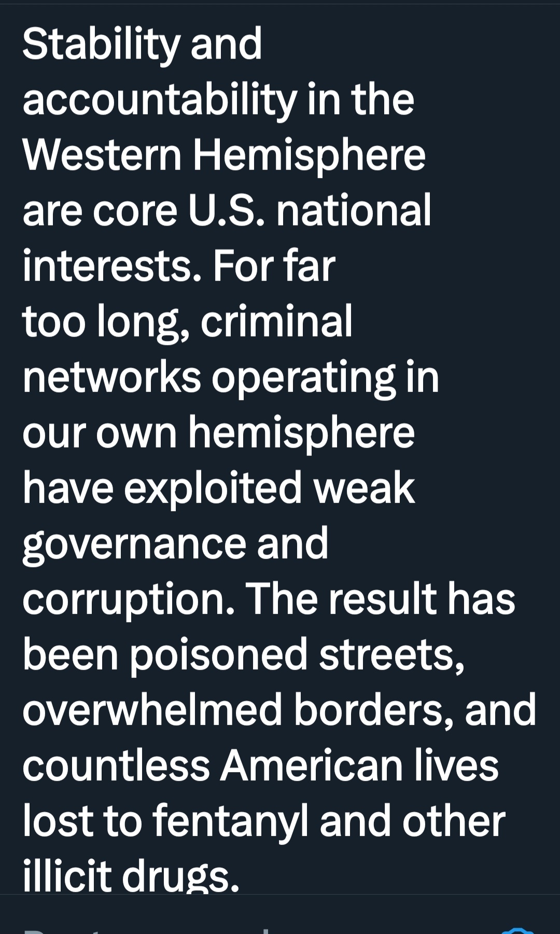Click the word "exploited" in the post
Image resolution: width=560 pixels, height=934 pixels.
tap(213, 488)
